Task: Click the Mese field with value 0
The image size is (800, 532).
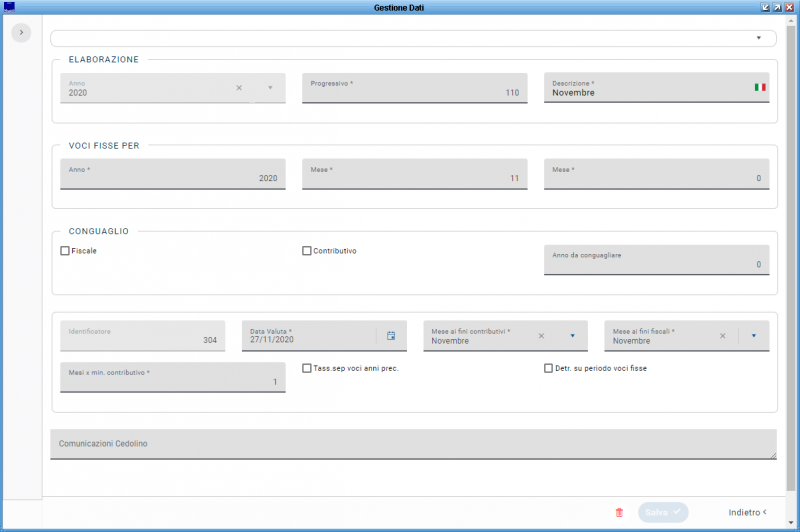Action: (x=656, y=174)
